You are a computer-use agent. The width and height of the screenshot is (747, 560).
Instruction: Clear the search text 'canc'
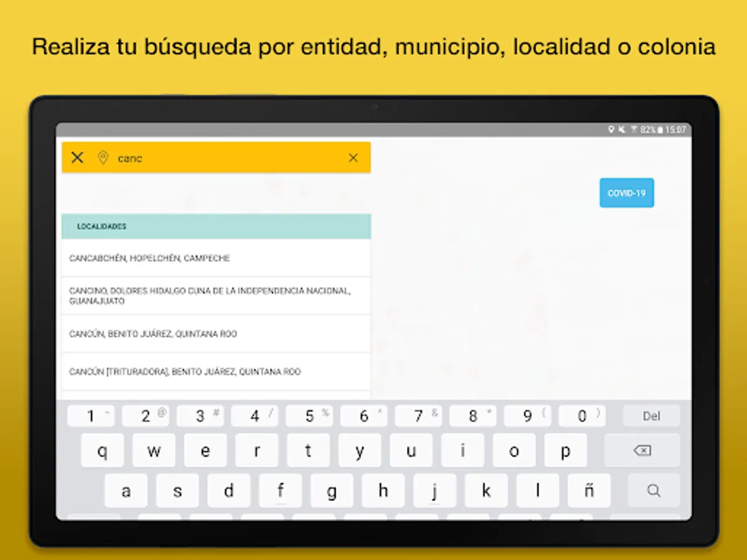click(x=353, y=158)
